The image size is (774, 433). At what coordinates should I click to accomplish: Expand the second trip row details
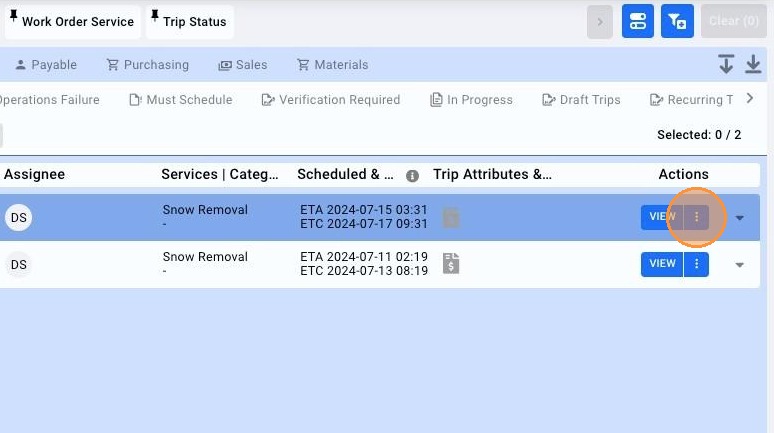tap(740, 265)
